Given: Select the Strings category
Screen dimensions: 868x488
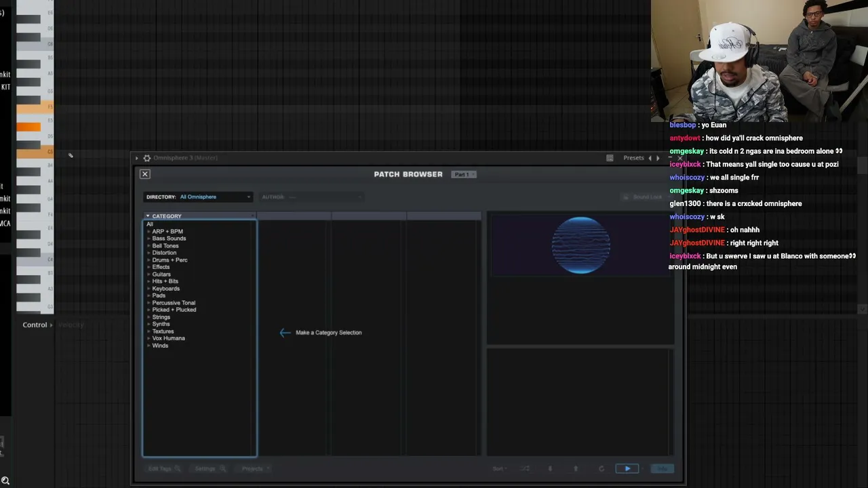Looking at the screenshot, I should point(161,317).
